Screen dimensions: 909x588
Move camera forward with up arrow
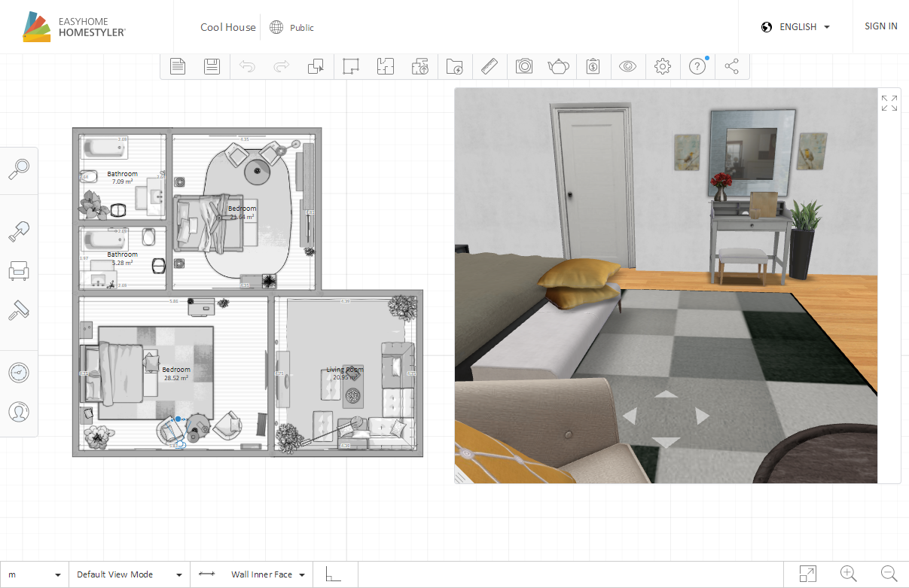666,394
